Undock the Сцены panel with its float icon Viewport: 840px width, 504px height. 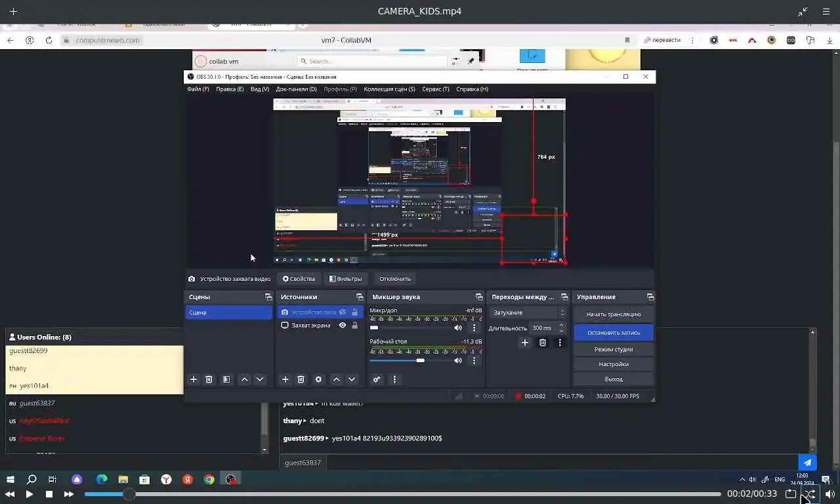(x=268, y=297)
